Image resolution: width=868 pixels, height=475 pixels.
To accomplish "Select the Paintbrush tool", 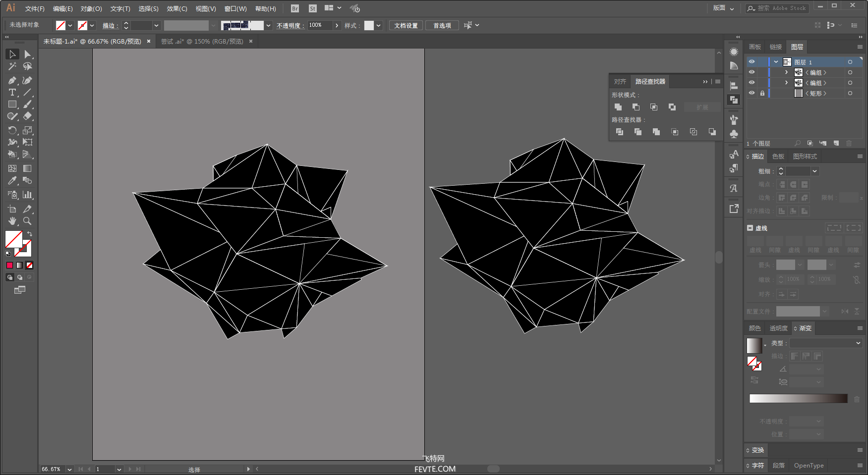I will point(28,105).
